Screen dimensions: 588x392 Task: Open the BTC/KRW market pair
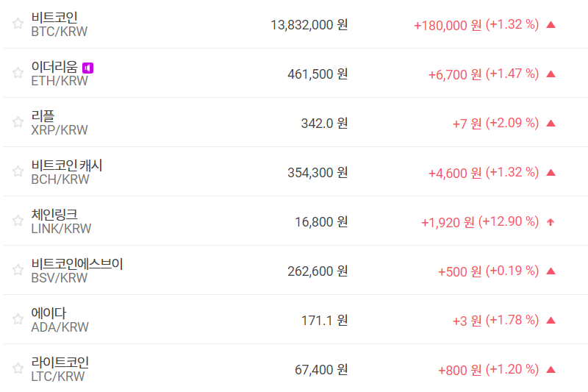(60, 32)
